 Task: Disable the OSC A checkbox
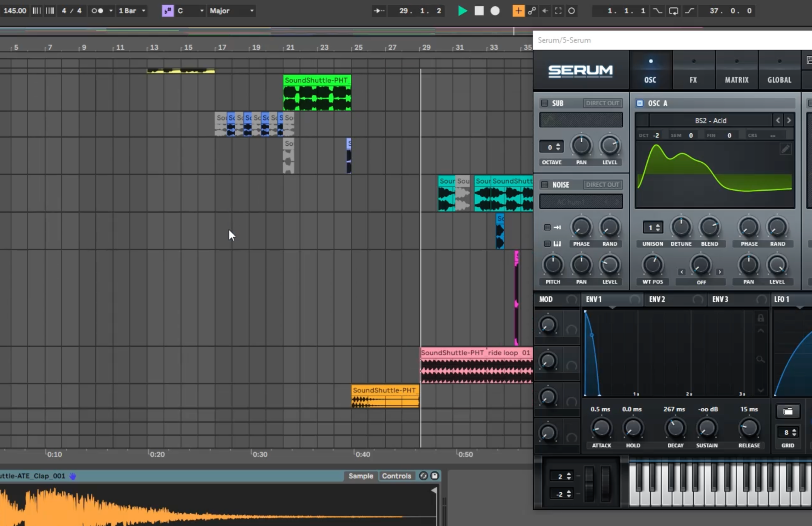[x=640, y=103]
